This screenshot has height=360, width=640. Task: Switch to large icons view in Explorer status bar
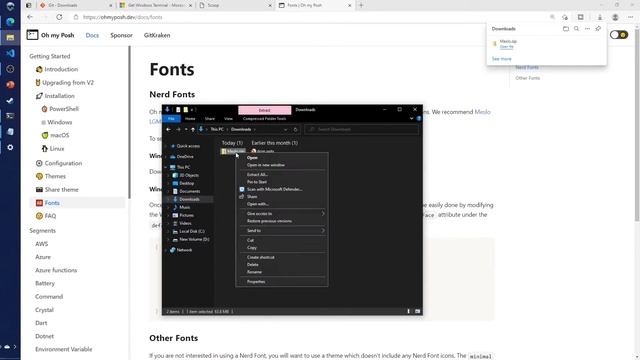417,311
